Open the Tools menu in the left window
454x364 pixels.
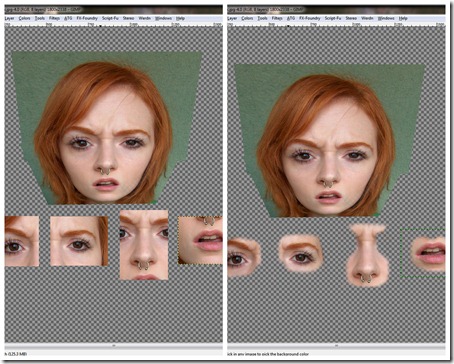point(40,18)
